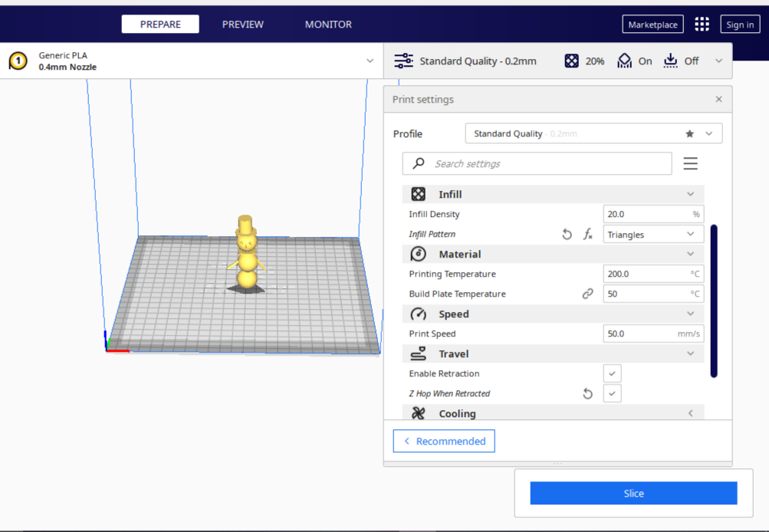Click the Enable Retraction label
The image size is (769, 532).
(x=445, y=373)
